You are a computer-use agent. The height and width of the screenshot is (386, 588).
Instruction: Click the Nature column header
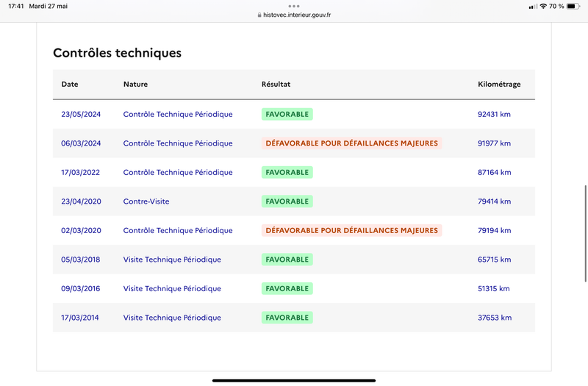135,84
